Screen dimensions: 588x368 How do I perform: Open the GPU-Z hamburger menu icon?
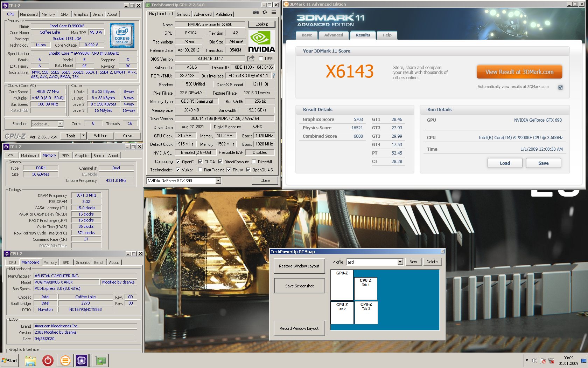[x=274, y=12]
